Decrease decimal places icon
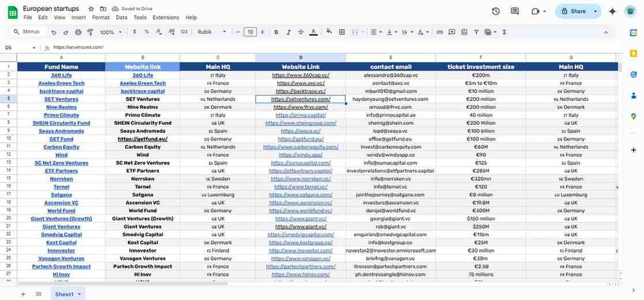 pyautogui.click(x=159, y=32)
